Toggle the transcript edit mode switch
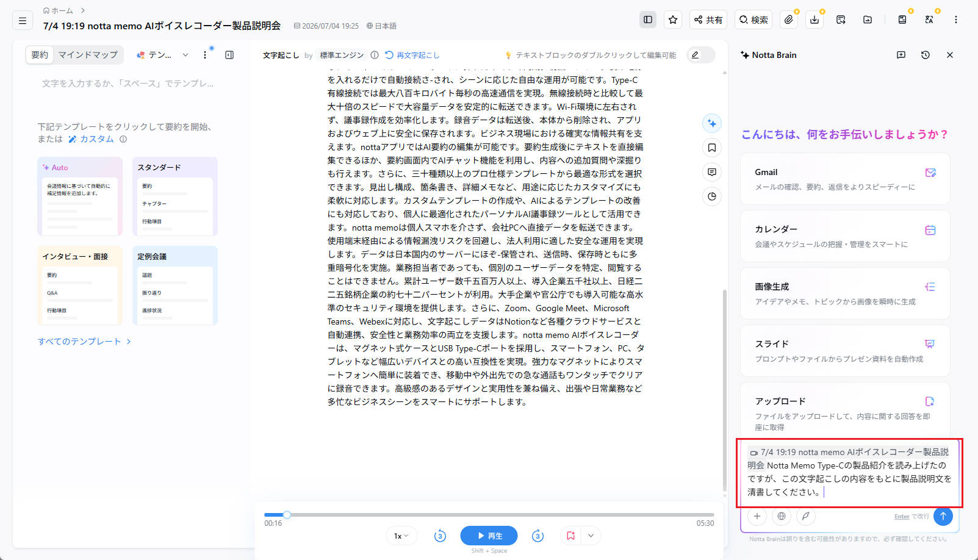978x560 pixels. [x=701, y=55]
